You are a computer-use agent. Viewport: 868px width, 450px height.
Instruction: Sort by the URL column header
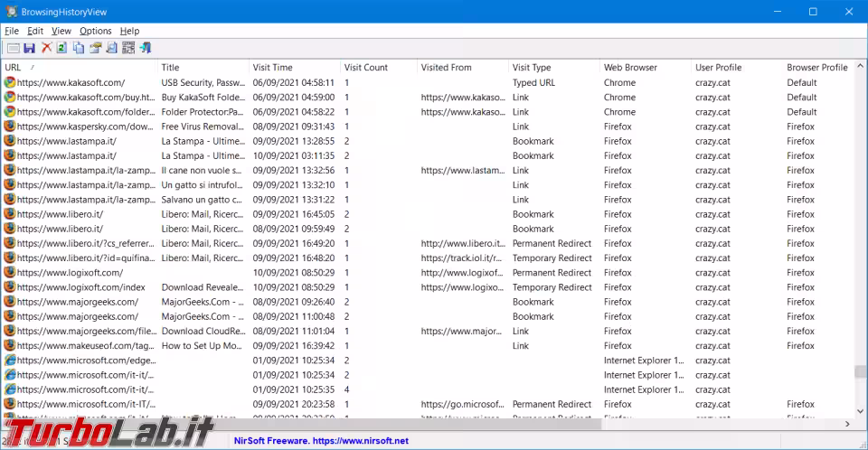coord(80,68)
